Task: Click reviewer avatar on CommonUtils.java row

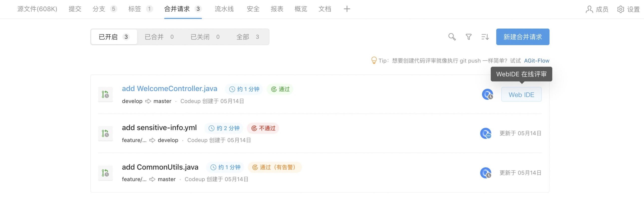Action: pos(485,173)
